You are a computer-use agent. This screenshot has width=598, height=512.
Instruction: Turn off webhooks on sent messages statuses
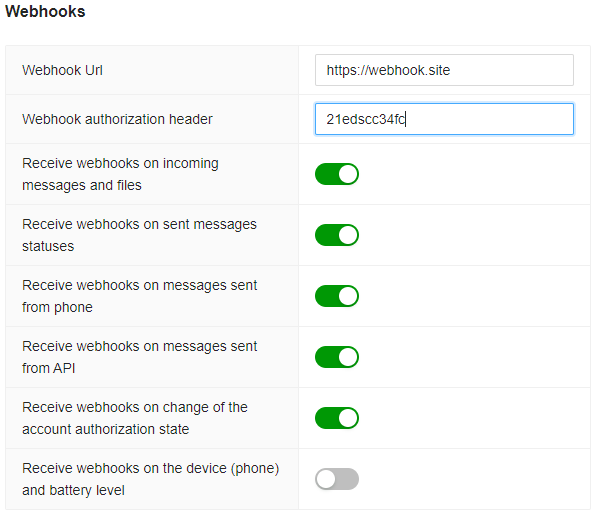click(337, 235)
